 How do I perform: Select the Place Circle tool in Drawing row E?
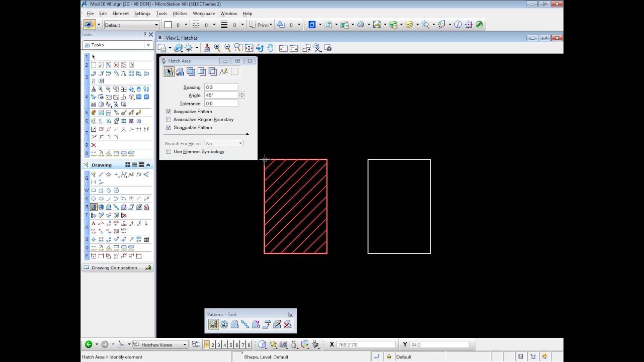coord(94,199)
